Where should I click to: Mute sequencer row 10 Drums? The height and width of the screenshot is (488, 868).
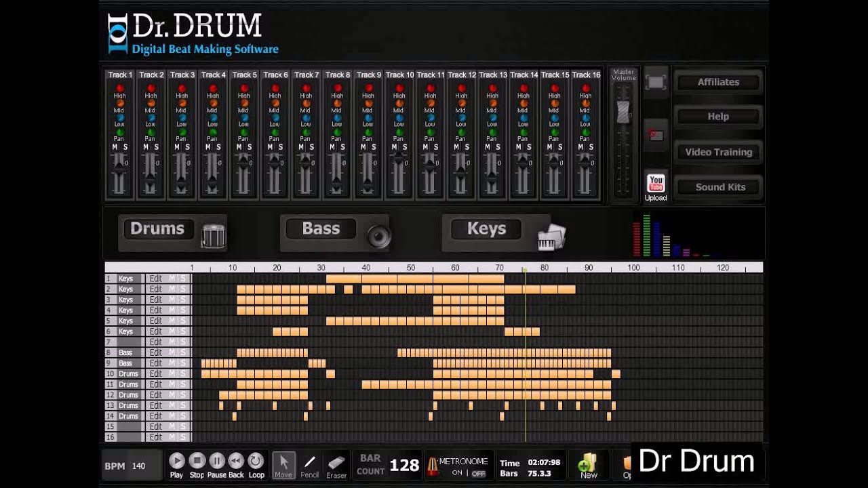point(172,373)
